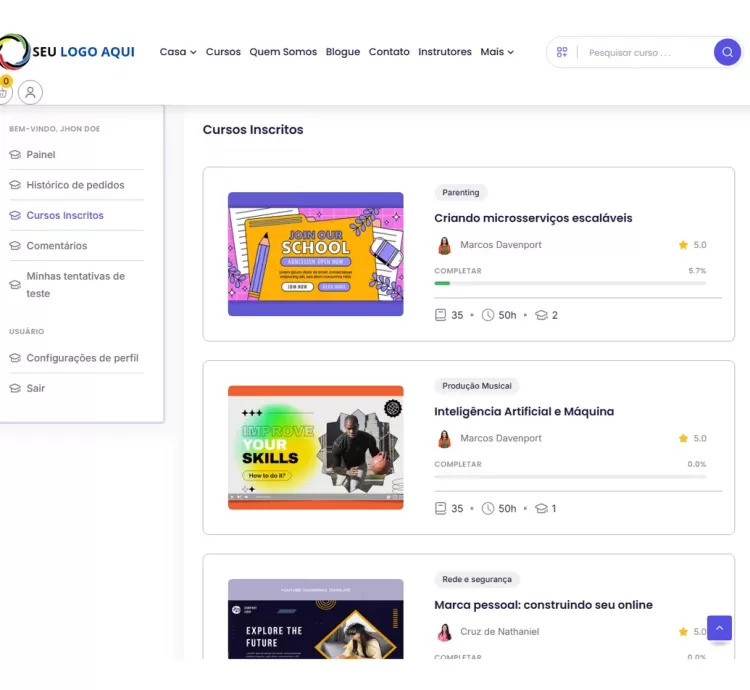
Task: Open Painel in the sidebar
Action: (41, 155)
